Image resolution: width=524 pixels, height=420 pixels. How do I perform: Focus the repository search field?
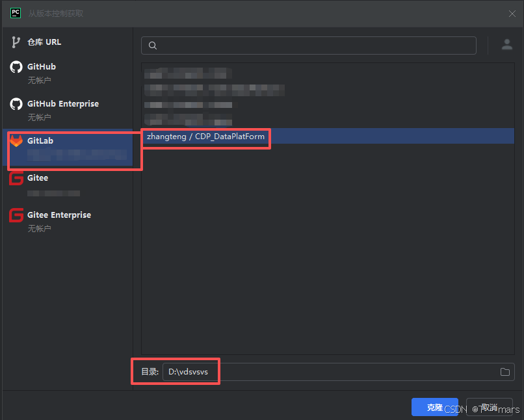coord(308,46)
